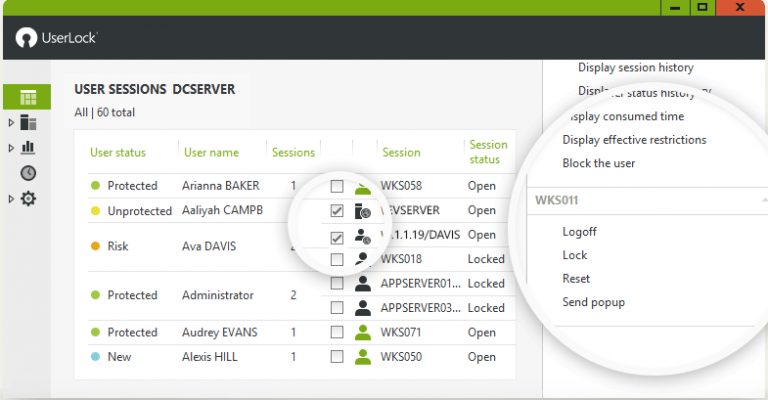
Task: Minimize the UserLock window
Action: (x=675, y=8)
